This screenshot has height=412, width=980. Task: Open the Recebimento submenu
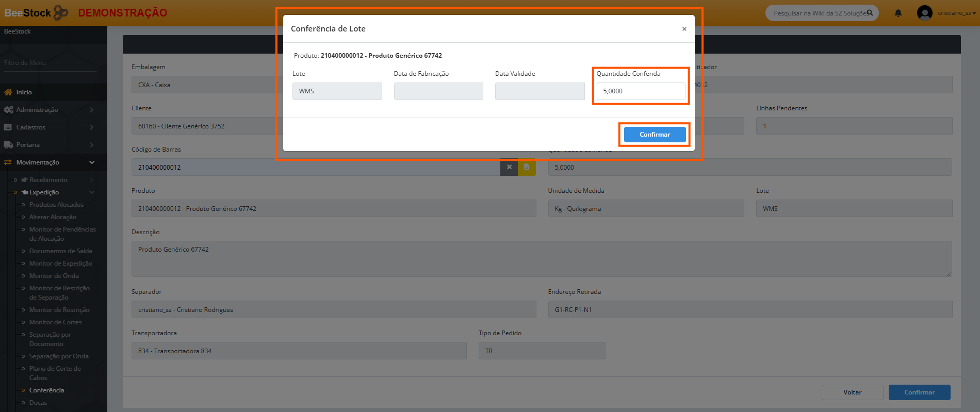pyautogui.click(x=48, y=180)
